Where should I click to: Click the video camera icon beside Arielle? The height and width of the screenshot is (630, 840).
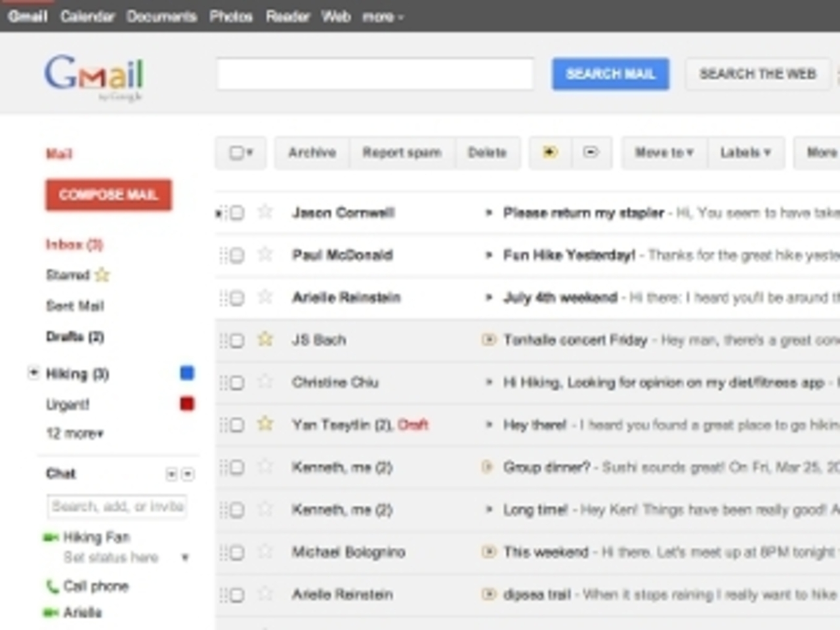[51, 613]
